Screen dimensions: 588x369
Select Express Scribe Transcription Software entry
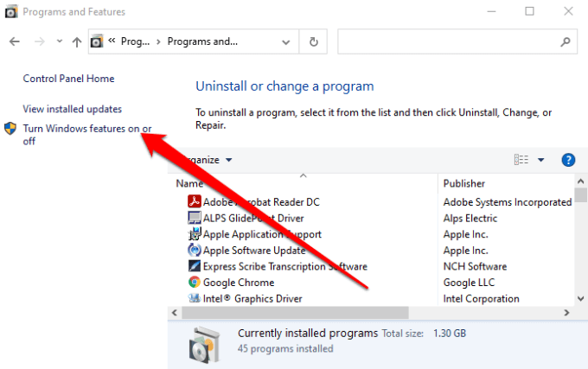[284, 267]
